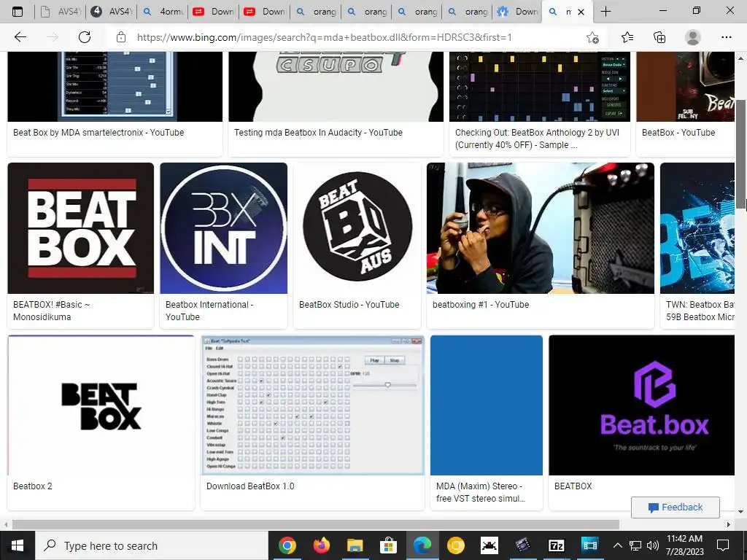This screenshot has height=560, width=747.
Task: Switch to the second AVS4Y tab with the numbered badge
Action: [112, 12]
